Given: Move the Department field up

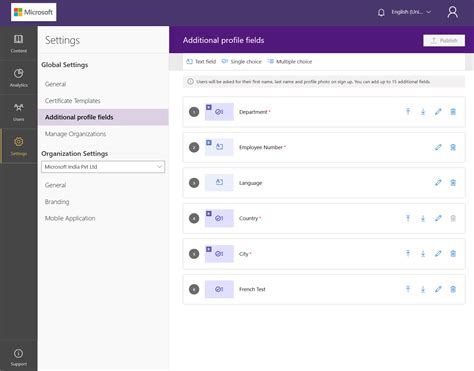Looking at the screenshot, I should (x=408, y=112).
